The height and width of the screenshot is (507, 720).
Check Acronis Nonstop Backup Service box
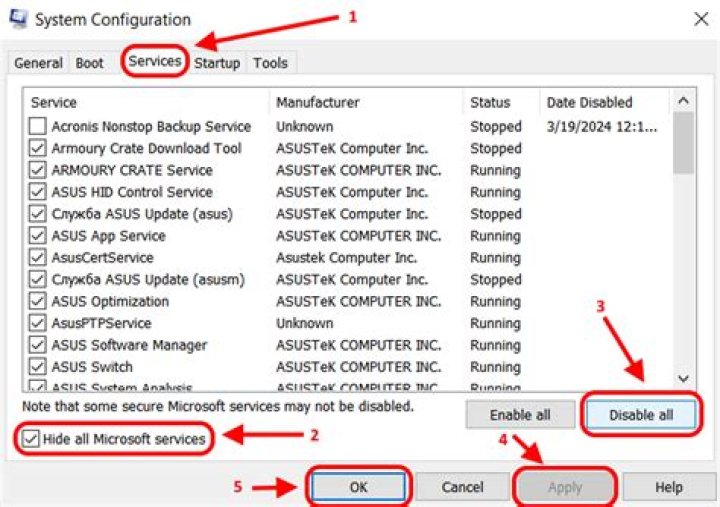coord(37,126)
